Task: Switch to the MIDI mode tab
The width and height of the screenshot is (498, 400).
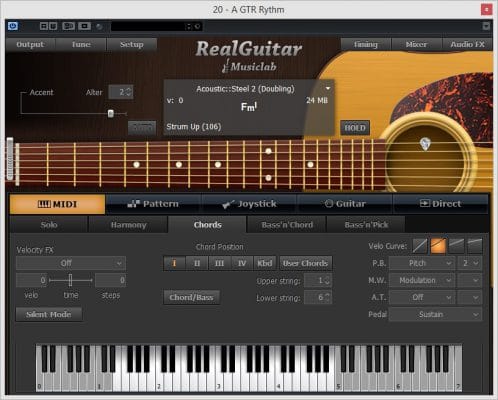Action: (57, 204)
